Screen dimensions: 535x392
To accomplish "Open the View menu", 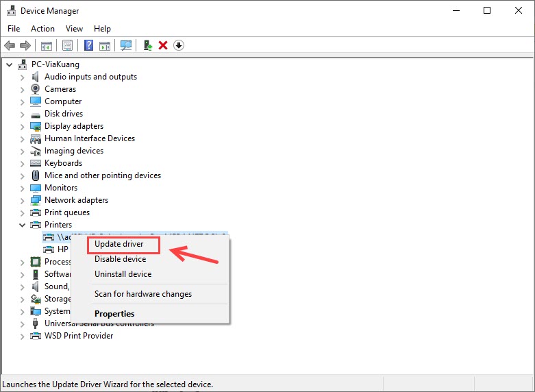I will tap(74, 29).
